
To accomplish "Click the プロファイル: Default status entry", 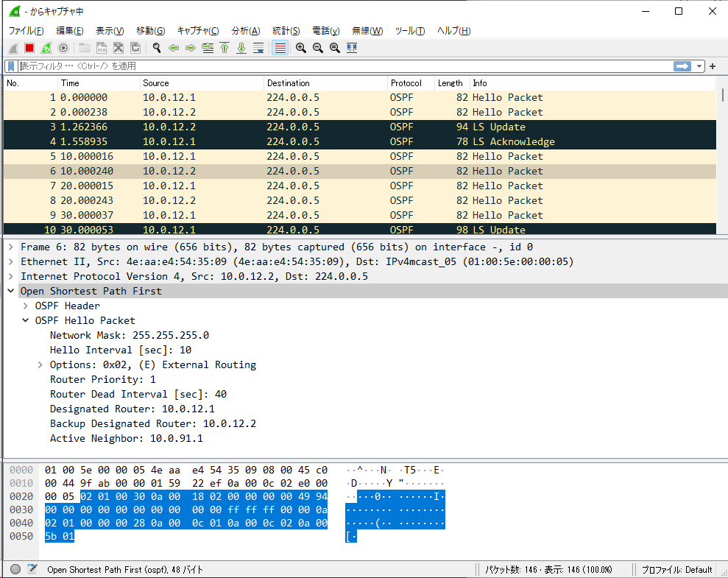I will pos(676,570).
